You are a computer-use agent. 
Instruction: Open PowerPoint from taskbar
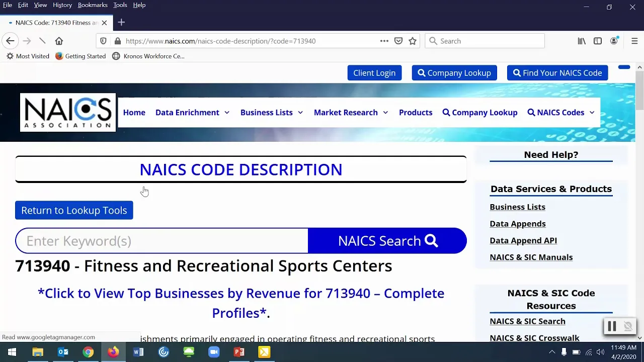point(239,352)
